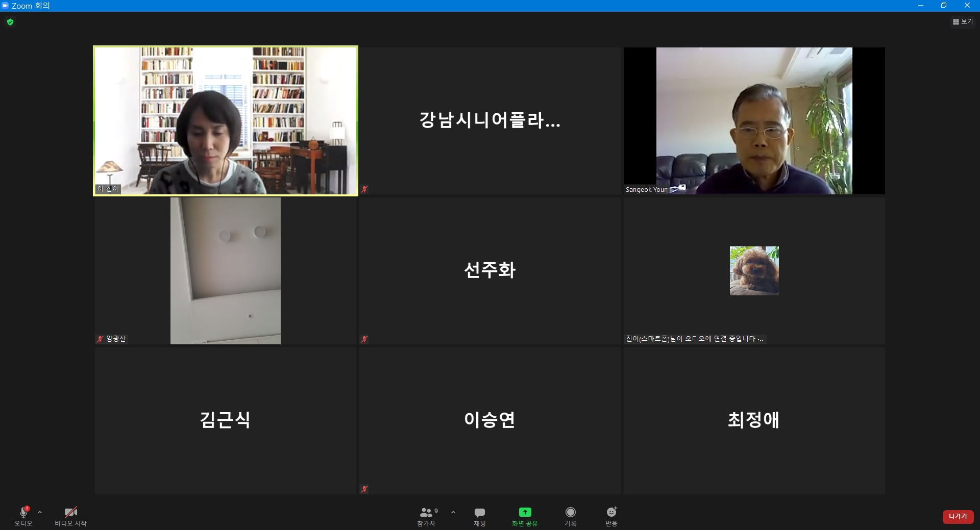Viewport: 980px width, 530px height.
Task: Select the Sangeok Youn video tile
Action: pos(754,121)
